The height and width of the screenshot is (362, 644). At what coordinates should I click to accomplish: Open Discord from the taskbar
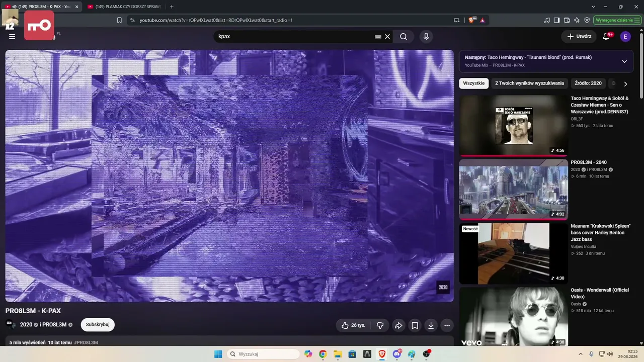coord(397,354)
